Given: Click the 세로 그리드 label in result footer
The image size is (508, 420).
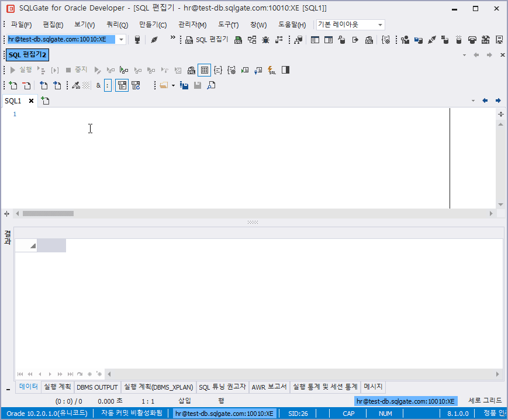Looking at the screenshot, I should 485,401.
